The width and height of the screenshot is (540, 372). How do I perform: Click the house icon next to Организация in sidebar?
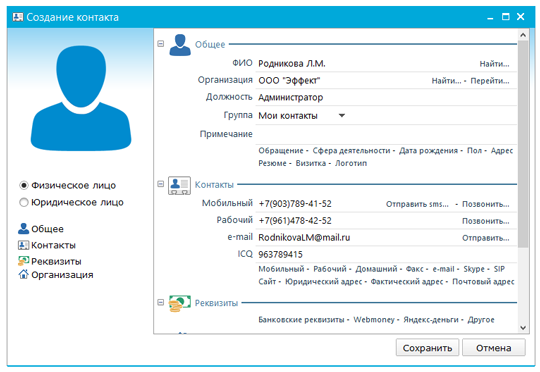23,275
